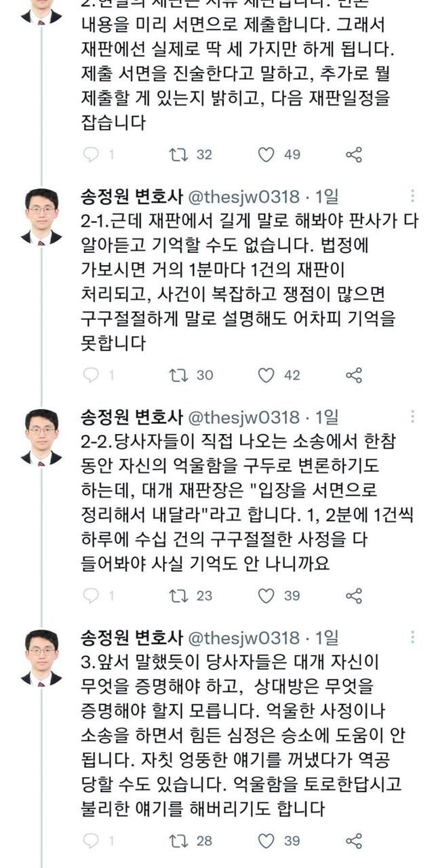Screen dimensions: 434x868
Task: Open more options for the 2-2 tweet
Action: pyautogui.click(x=413, y=417)
